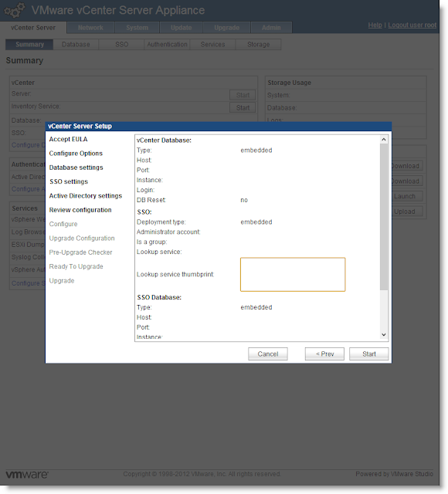Click the SSO 'Deployment type' label
Viewport: 448px width, 494px height.
[x=161, y=222]
